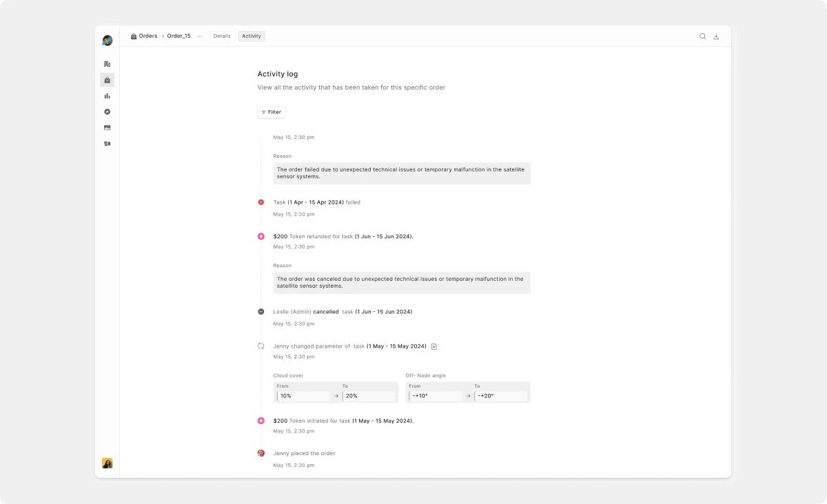The image size is (827, 504).
Task: Click the Off-Nadir angle From value -+10°
Action: [436, 396]
